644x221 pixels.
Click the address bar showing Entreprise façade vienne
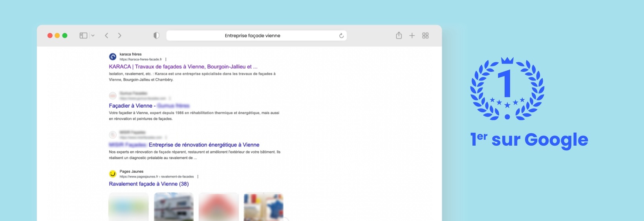(x=256, y=36)
